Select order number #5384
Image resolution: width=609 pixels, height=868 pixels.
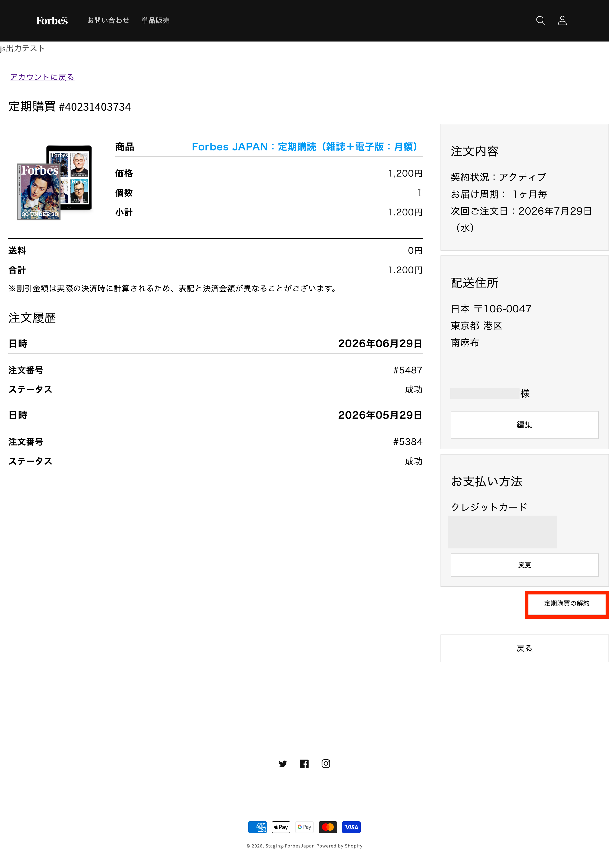tap(408, 442)
